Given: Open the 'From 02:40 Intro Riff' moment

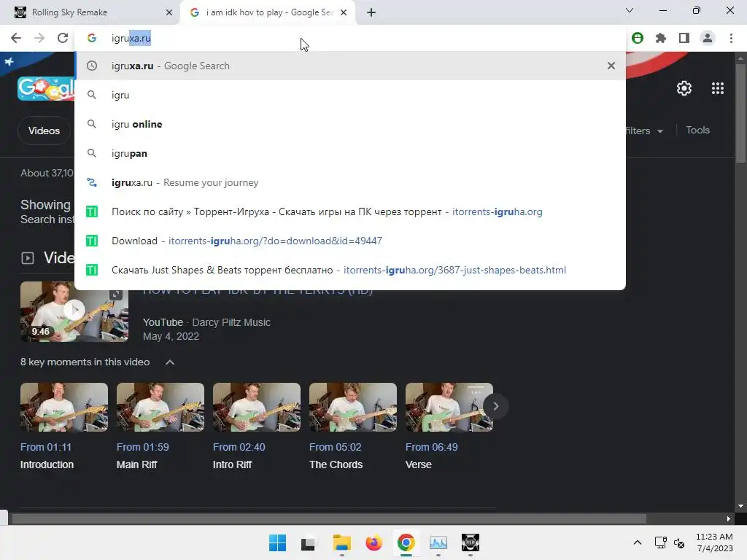Looking at the screenshot, I should coord(256,427).
